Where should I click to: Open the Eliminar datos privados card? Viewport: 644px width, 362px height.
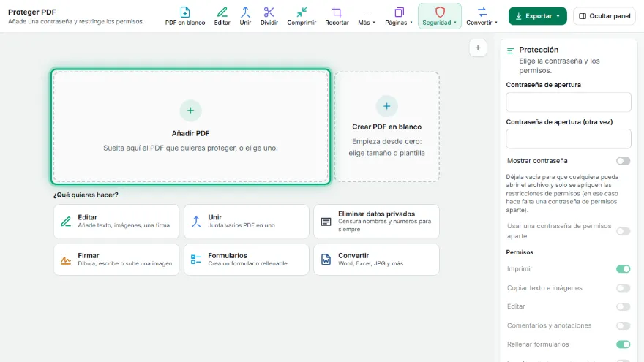(x=376, y=221)
